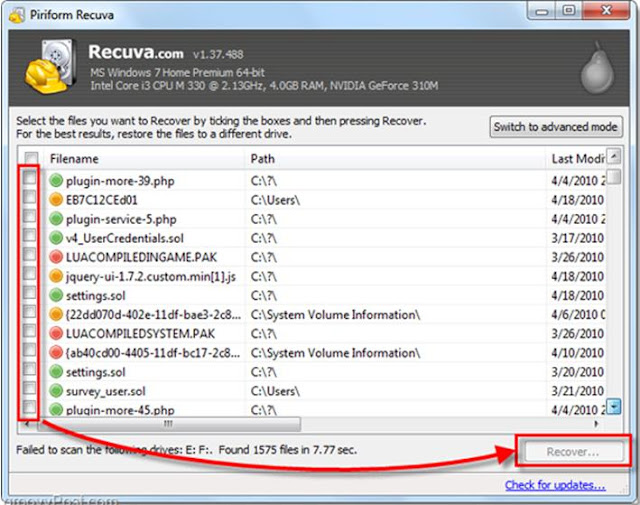This screenshot has width=640, height=505.
Task: Tick the checkbox for plugin-more-39.php
Action: (29, 178)
